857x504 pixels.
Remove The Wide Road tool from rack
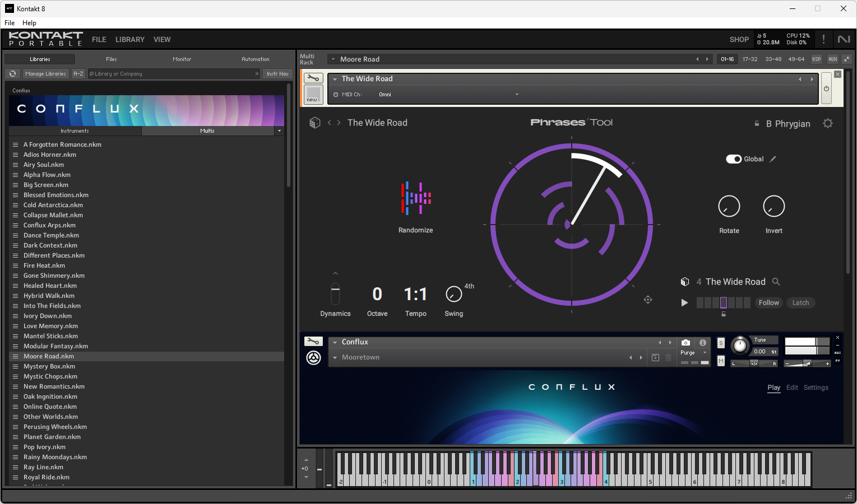point(837,74)
